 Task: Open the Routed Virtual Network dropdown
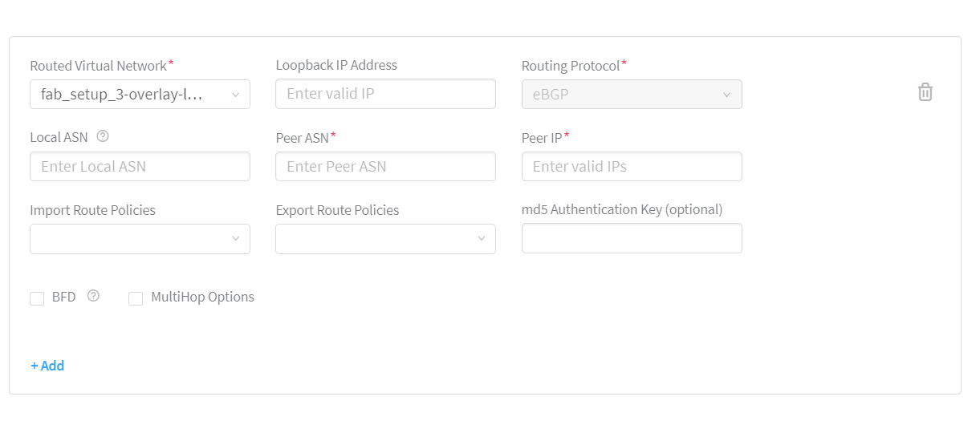tap(140, 95)
